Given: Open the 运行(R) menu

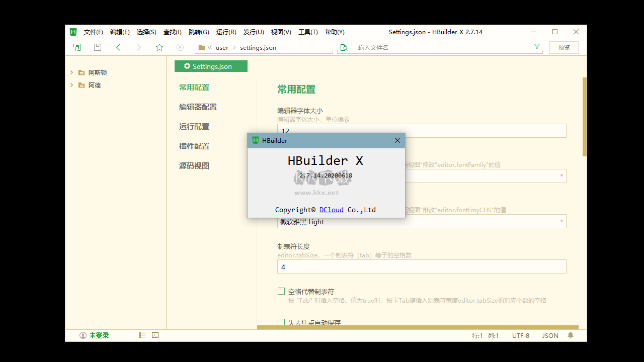Looking at the screenshot, I should click(226, 32).
